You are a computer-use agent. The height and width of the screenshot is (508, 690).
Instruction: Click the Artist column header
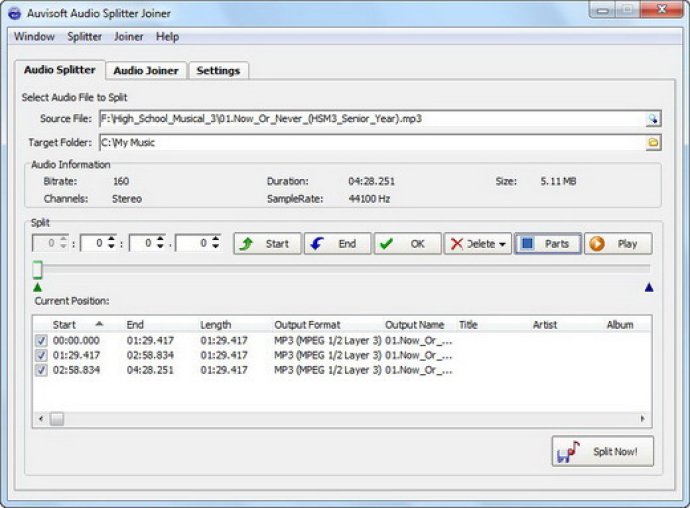[567, 325]
